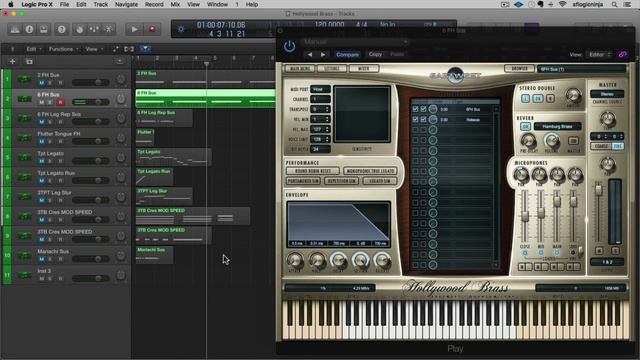Click the Compare button
This screenshot has height=360, width=640.
347,54
